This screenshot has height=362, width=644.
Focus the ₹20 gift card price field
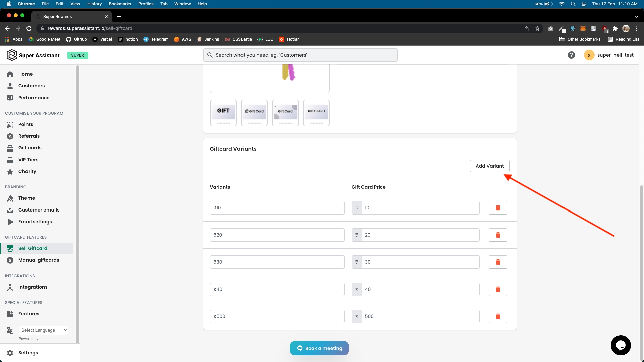pos(420,235)
